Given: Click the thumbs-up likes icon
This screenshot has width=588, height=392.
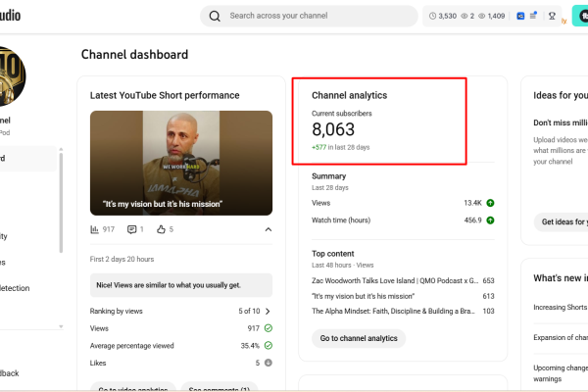Looking at the screenshot, I should pos(160,229).
